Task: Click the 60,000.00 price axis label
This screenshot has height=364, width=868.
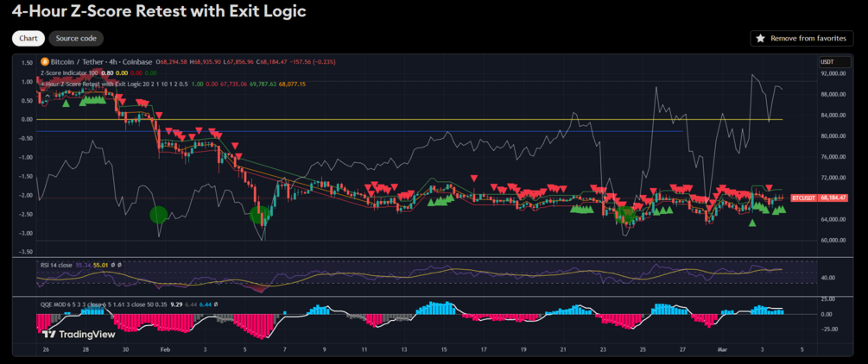Action: click(x=833, y=241)
